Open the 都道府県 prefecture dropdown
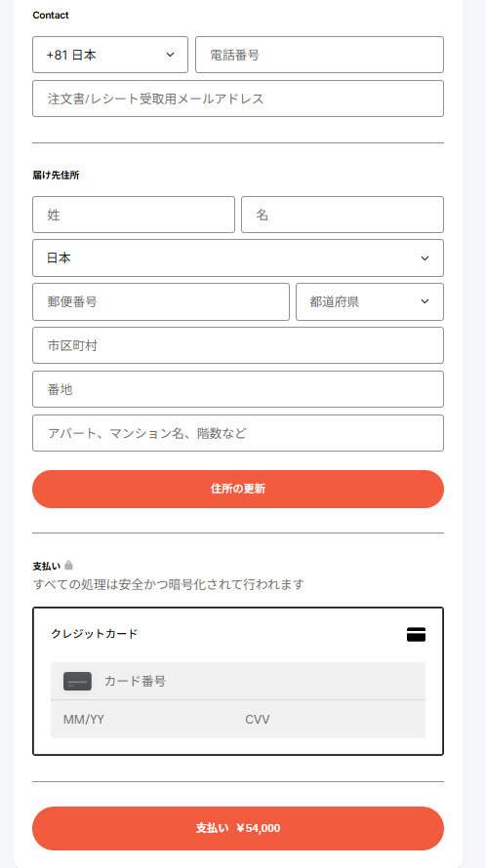Screen dimensions: 485x868 370,301
